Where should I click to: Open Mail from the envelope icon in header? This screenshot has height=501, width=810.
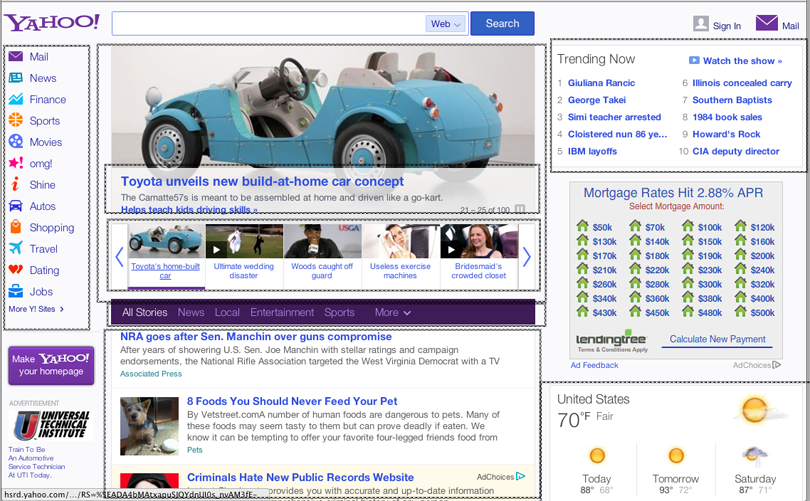pos(767,23)
